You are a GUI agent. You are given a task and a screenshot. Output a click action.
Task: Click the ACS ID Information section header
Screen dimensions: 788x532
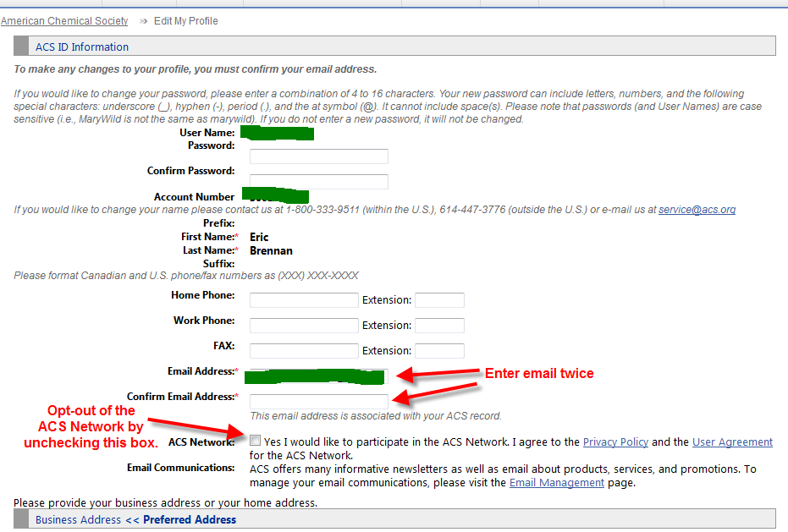click(x=82, y=47)
